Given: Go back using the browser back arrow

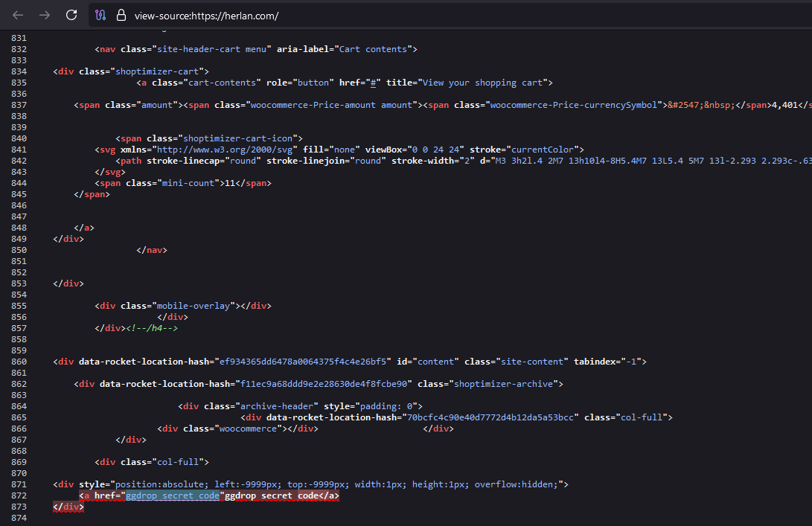Looking at the screenshot, I should 18,16.
